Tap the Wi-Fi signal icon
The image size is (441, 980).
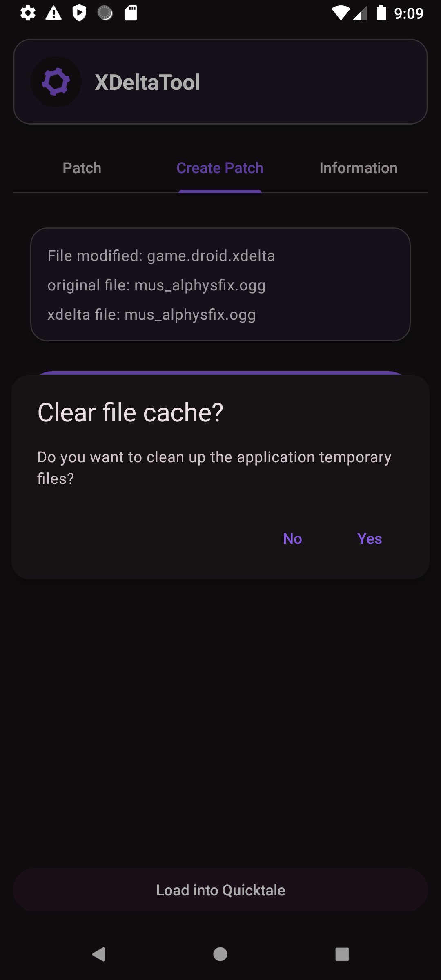click(x=340, y=13)
